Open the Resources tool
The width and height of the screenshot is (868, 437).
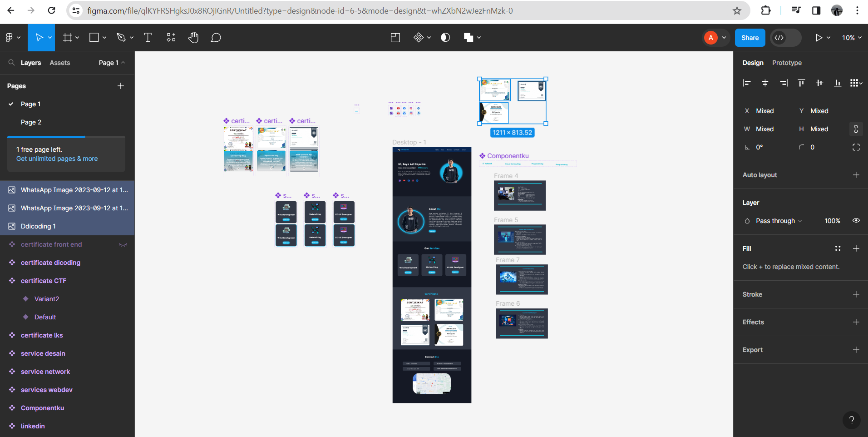click(x=171, y=38)
